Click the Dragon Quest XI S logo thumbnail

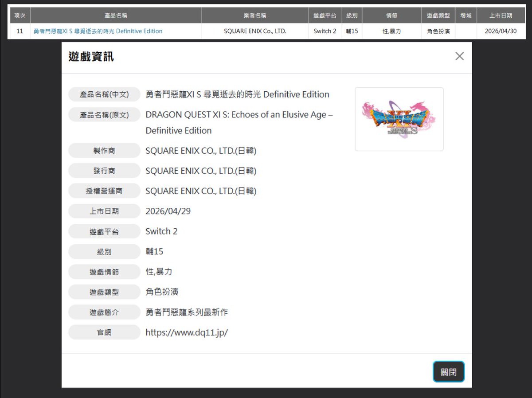399,119
